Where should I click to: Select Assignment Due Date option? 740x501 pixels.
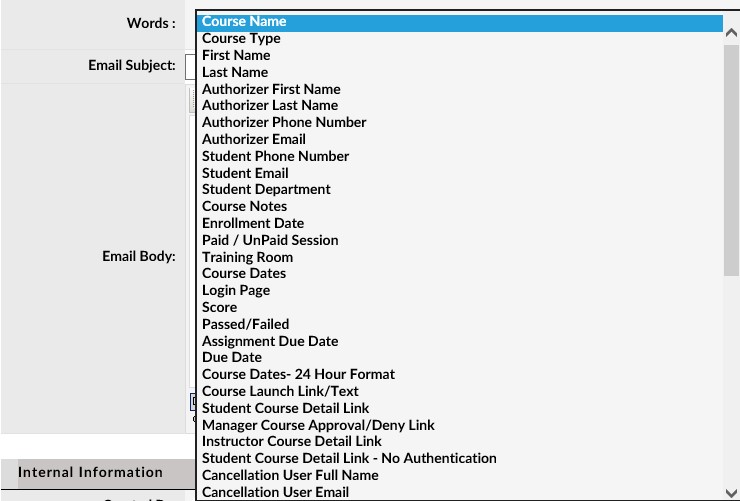click(x=459, y=342)
